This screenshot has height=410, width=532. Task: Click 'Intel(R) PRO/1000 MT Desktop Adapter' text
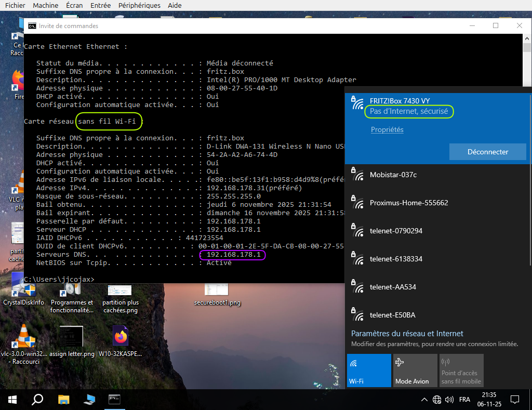(x=282, y=80)
